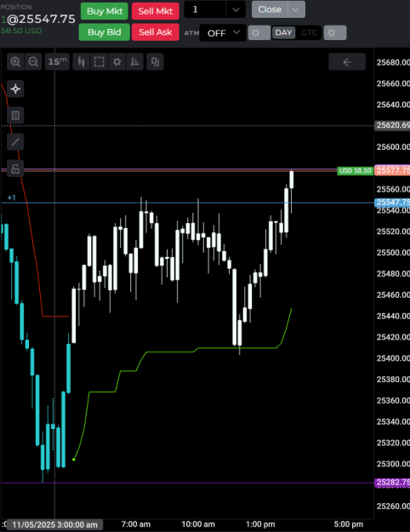Open chart settings gear in toolbar
The image size is (410, 532).
(x=117, y=62)
